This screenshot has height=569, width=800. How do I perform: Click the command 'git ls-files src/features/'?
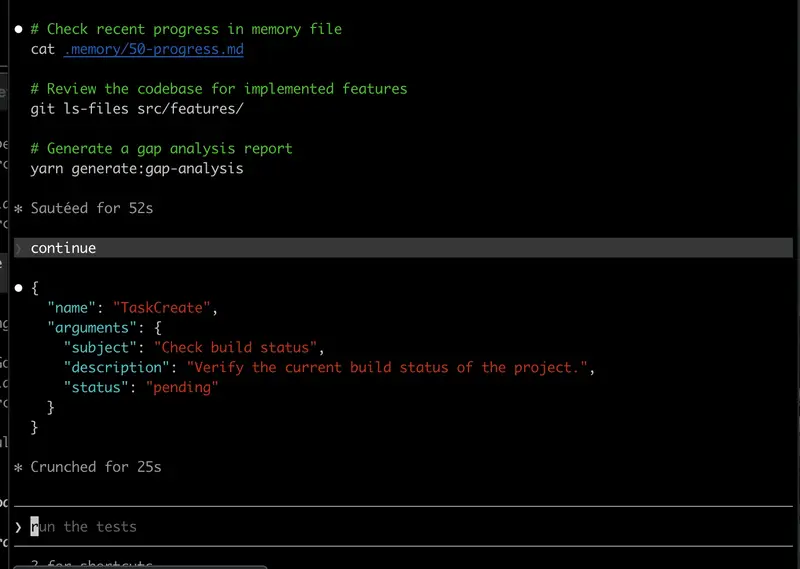(x=137, y=109)
